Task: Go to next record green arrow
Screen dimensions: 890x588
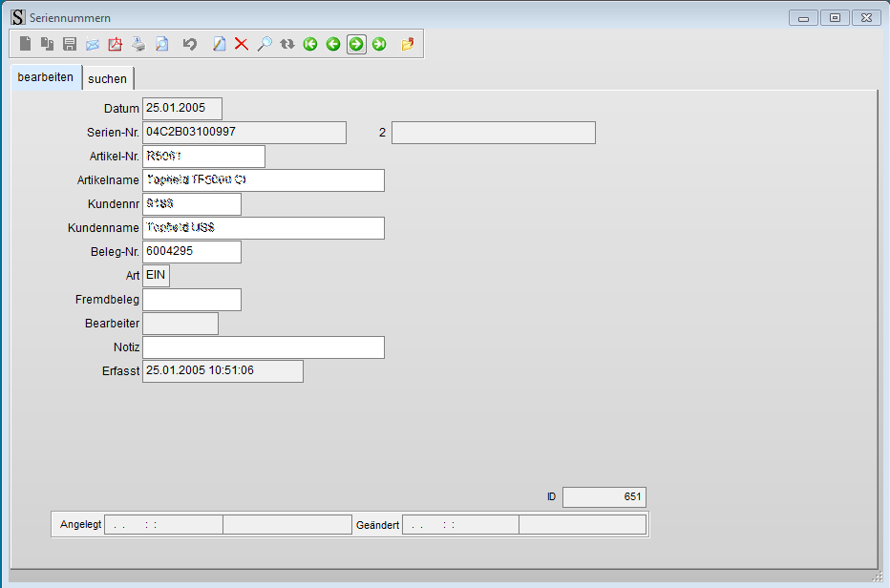Action: [x=356, y=44]
